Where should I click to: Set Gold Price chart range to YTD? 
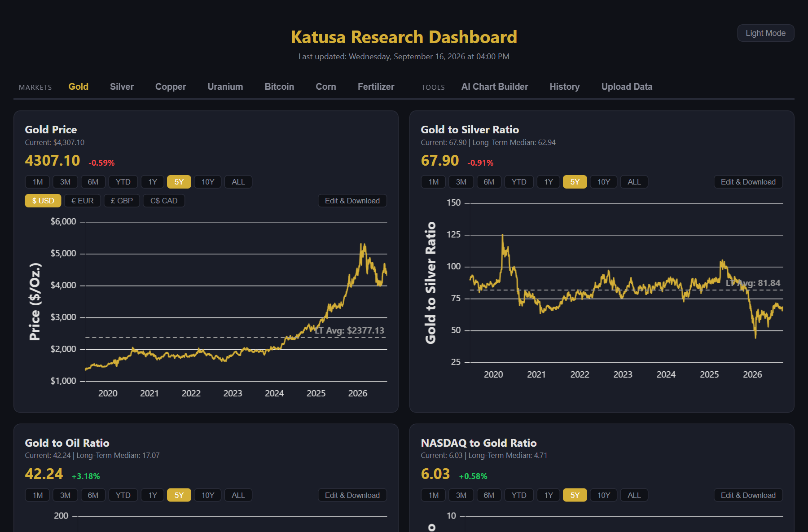pyautogui.click(x=123, y=182)
